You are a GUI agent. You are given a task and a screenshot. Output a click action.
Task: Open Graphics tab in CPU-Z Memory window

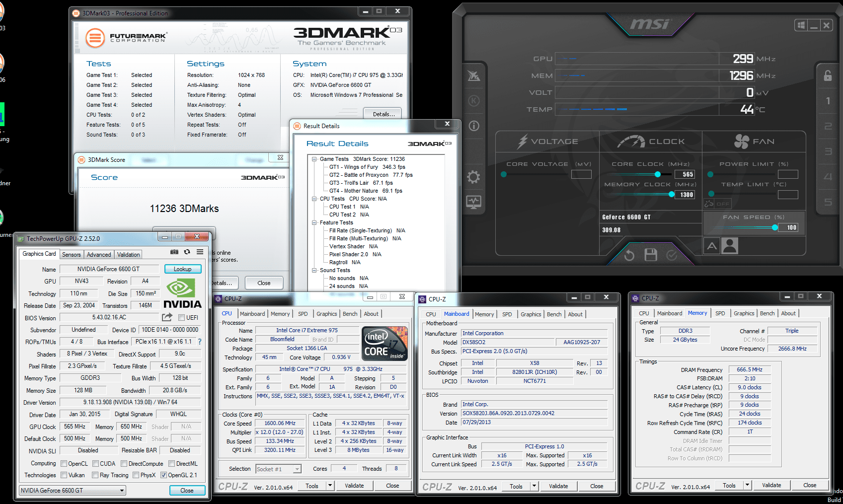coord(744,313)
